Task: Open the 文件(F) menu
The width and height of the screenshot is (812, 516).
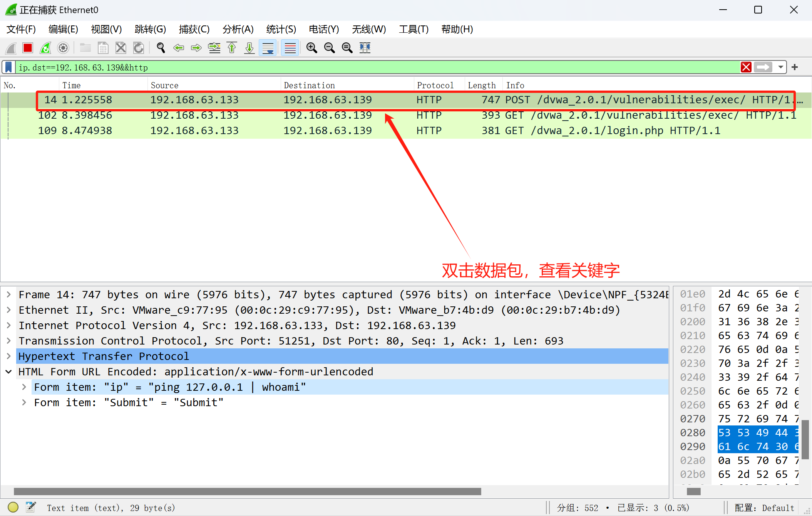Action: point(21,29)
